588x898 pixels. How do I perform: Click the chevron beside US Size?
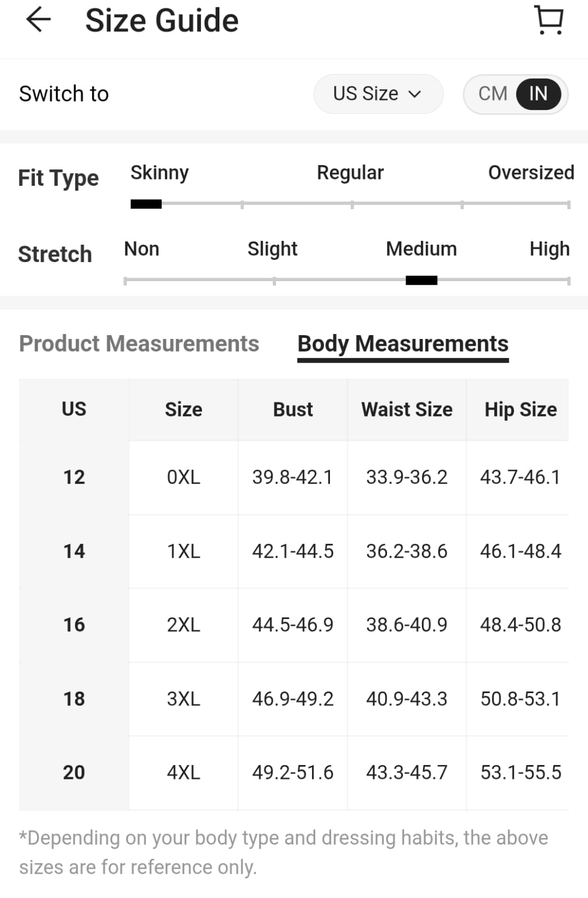click(415, 94)
